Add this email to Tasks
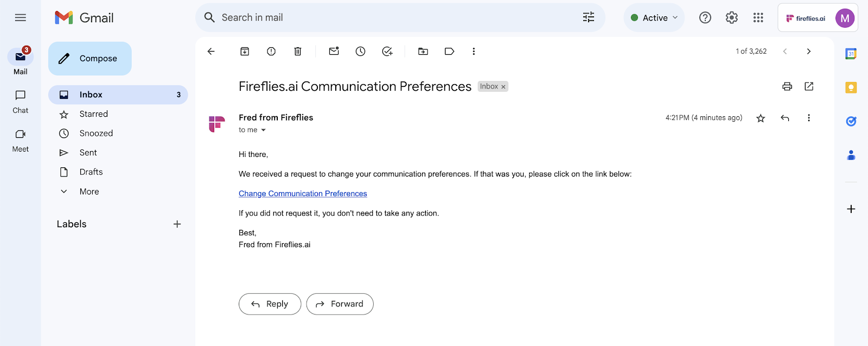Image resolution: width=868 pixels, height=346 pixels. point(387,51)
